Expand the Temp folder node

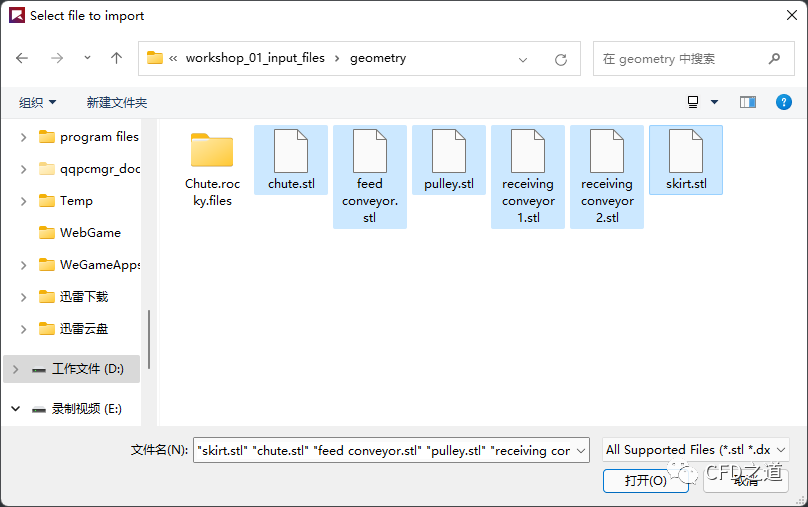(x=23, y=201)
